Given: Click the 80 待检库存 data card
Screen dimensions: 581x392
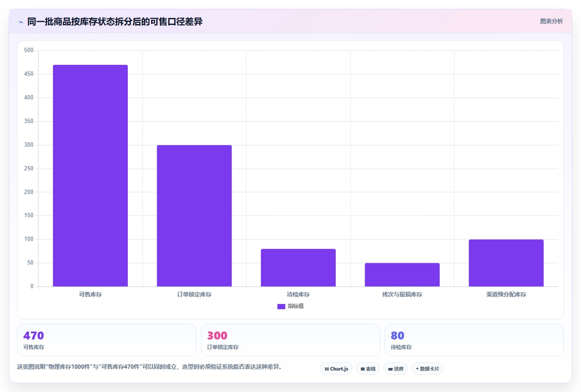Looking at the screenshot, I should pos(474,340).
